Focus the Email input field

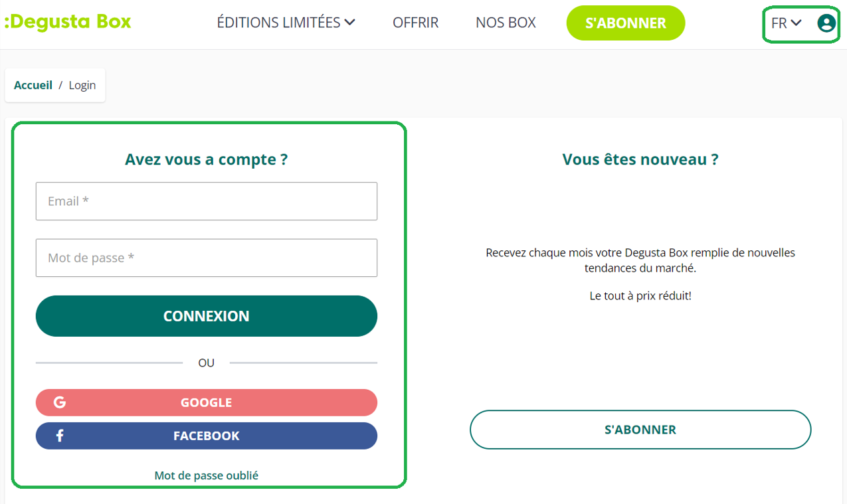click(x=207, y=201)
